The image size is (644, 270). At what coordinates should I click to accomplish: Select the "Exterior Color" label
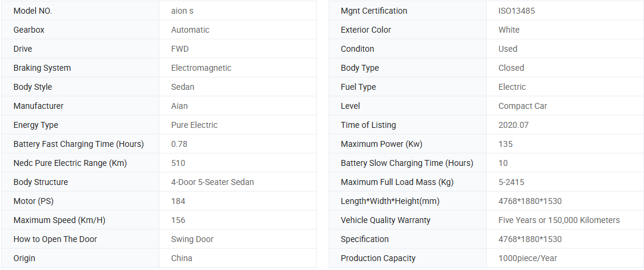click(x=366, y=30)
